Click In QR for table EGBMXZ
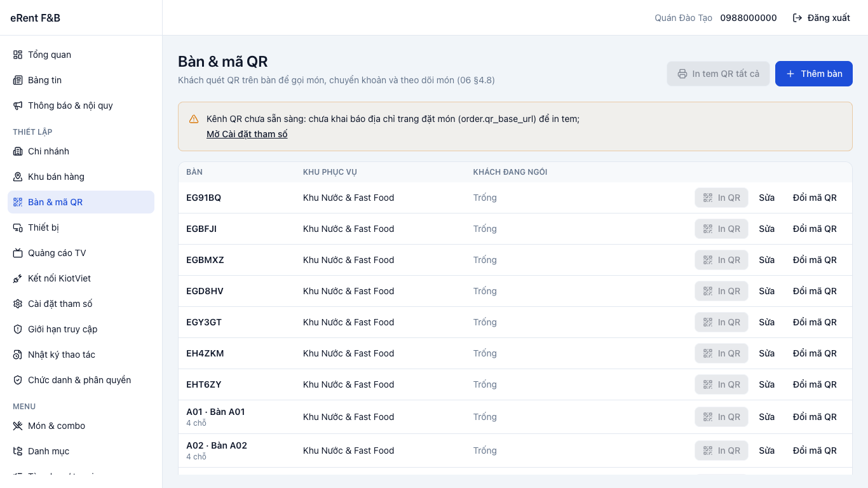 click(x=721, y=260)
